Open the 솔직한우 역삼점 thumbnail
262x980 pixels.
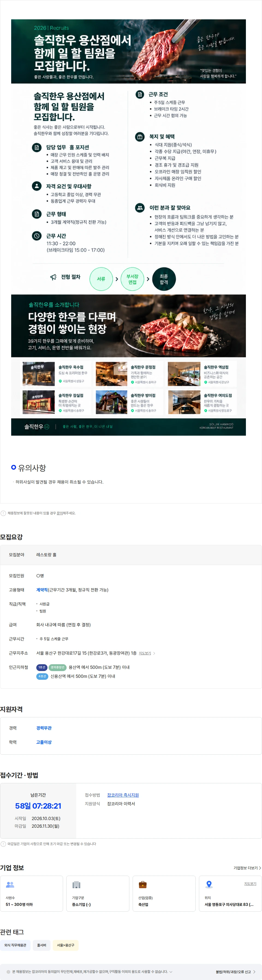point(184,374)
